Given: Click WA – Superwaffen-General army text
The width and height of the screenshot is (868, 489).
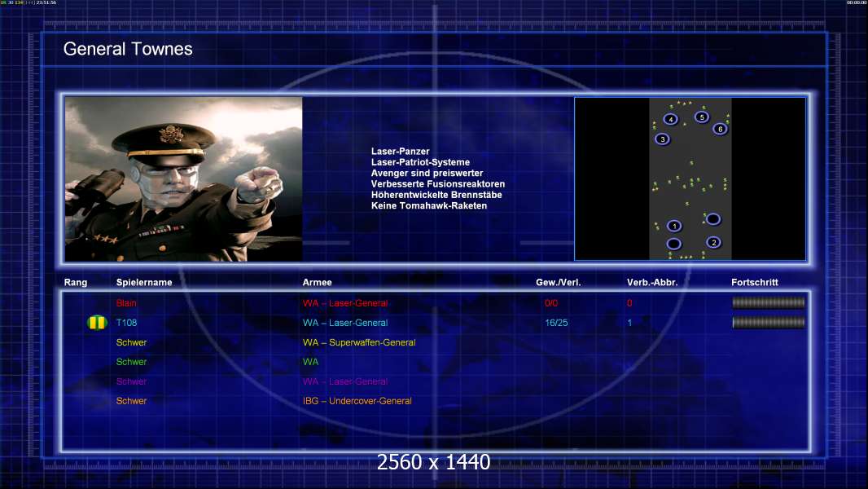Looking at the screenshot, I should [359, 342].
